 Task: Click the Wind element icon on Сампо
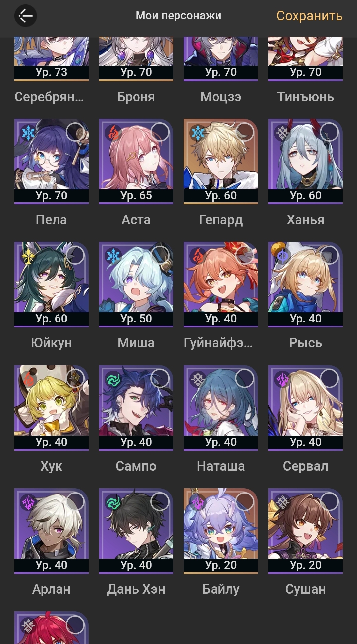tap(113, 379)
